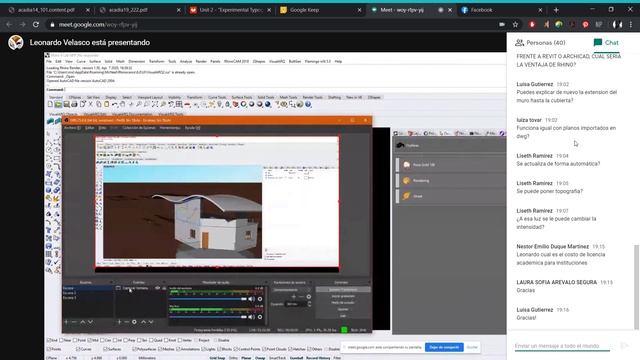Switch to the Facebook browser tab
The height and width of the screenshot is (360, 640).
coord(501,10)
